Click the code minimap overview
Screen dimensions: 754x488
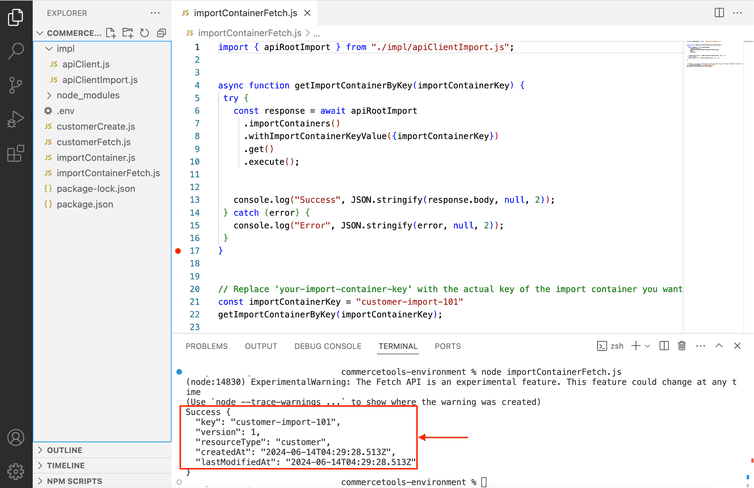tap(715, 54)
